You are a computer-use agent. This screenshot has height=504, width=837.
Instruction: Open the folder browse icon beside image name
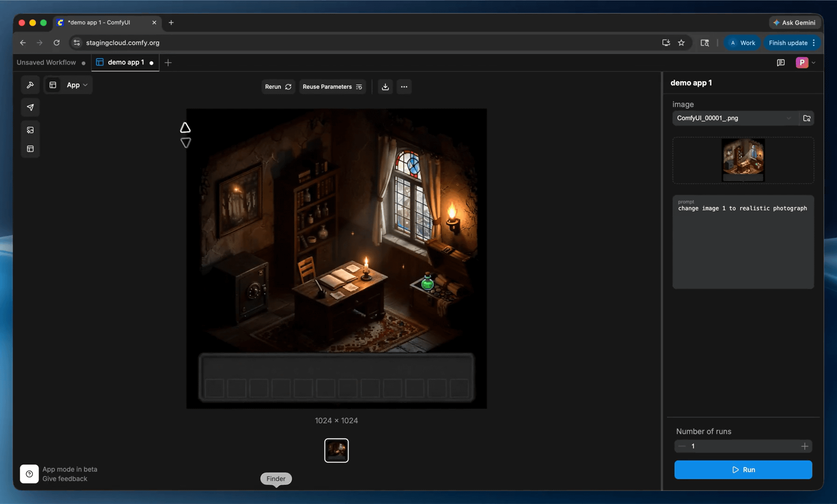807,118
